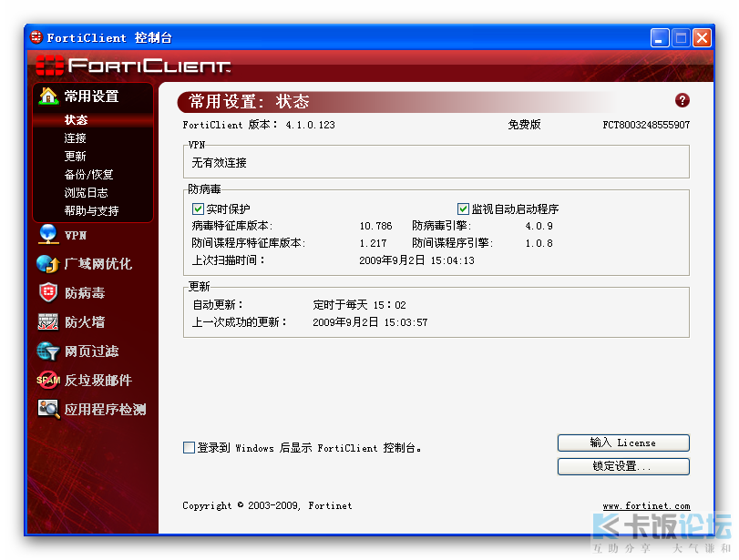Screen dimensions: 739x560
Task: Open help via the red question mark icon
Action: coord(682,100)
